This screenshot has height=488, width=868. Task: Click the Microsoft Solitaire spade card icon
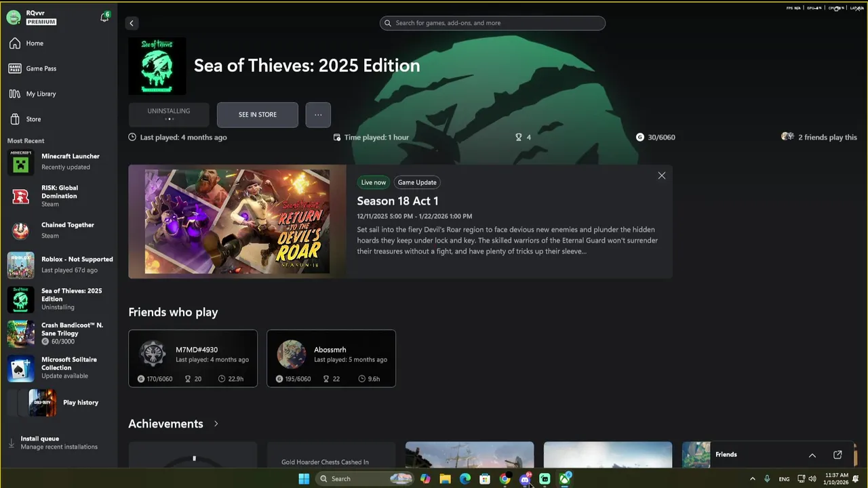point(20,368)
